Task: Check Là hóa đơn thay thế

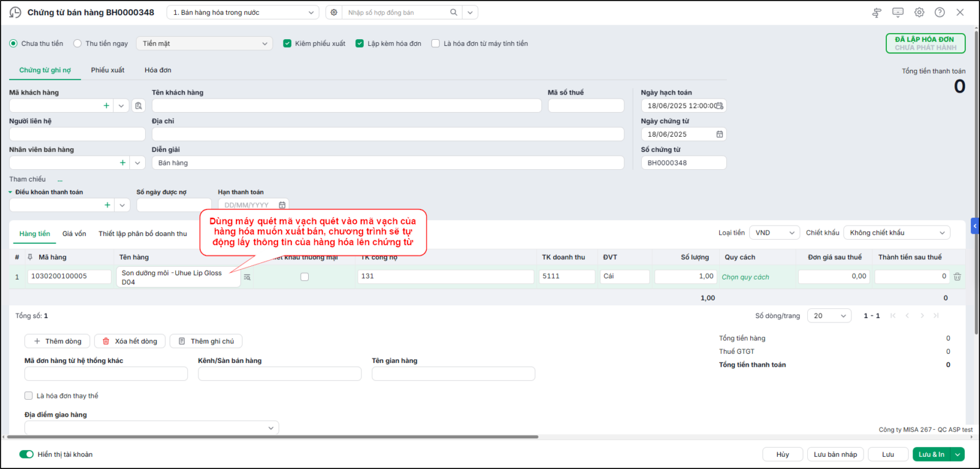Action: (28, 395)
